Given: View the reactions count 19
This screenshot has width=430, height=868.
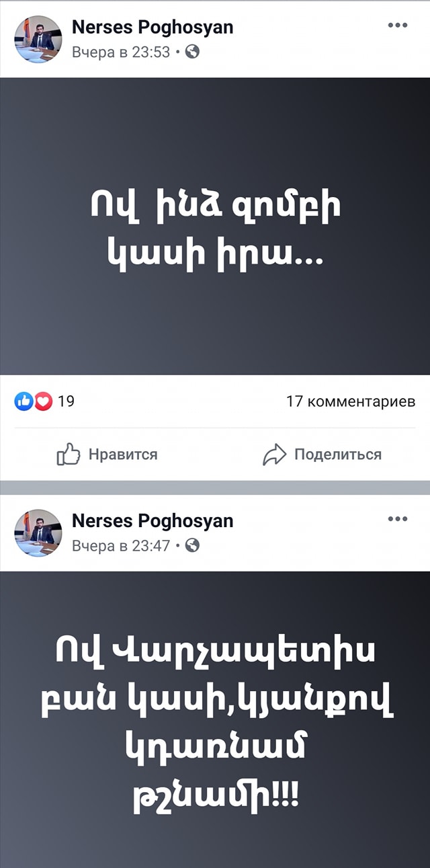Looking at the screenshot, I should pos(67,402).
